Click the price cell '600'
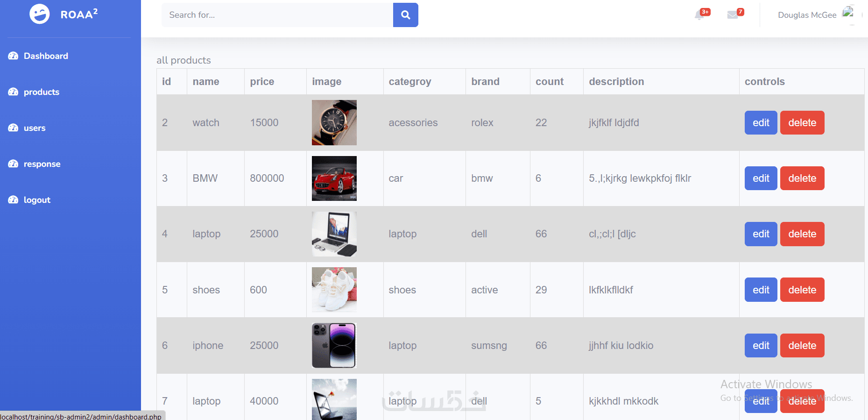The width and height of the screenshot is (868, 420). [x=258, y=290]
